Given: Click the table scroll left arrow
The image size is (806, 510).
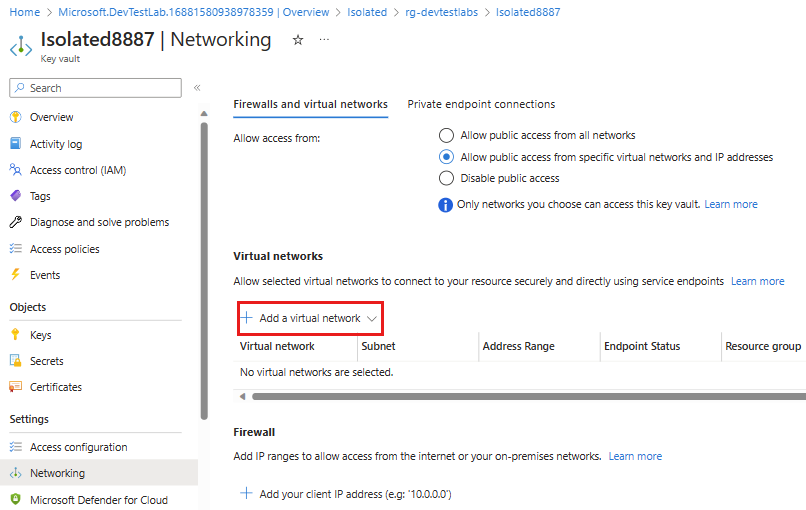Looking at the screenshot, I should [243, 396].
